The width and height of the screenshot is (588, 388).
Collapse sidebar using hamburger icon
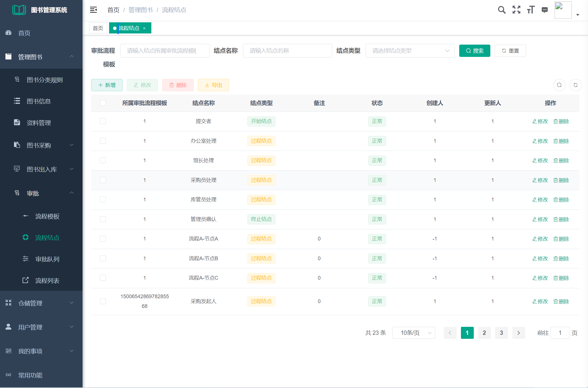[x=93, y=10]
